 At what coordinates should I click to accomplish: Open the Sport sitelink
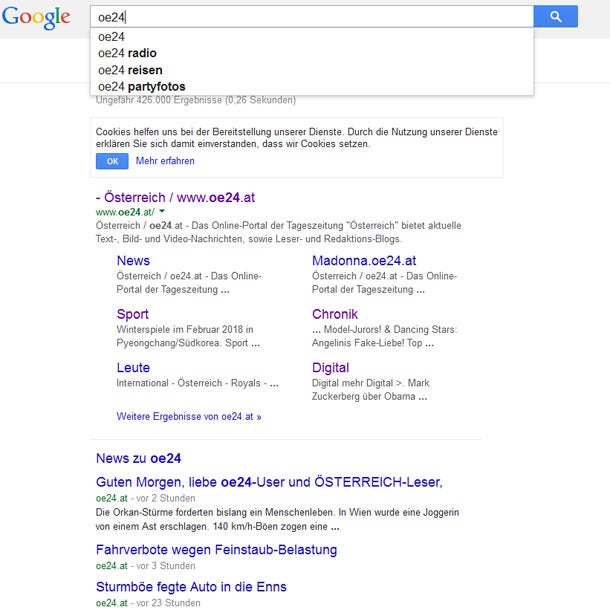[x=133, y=314]
